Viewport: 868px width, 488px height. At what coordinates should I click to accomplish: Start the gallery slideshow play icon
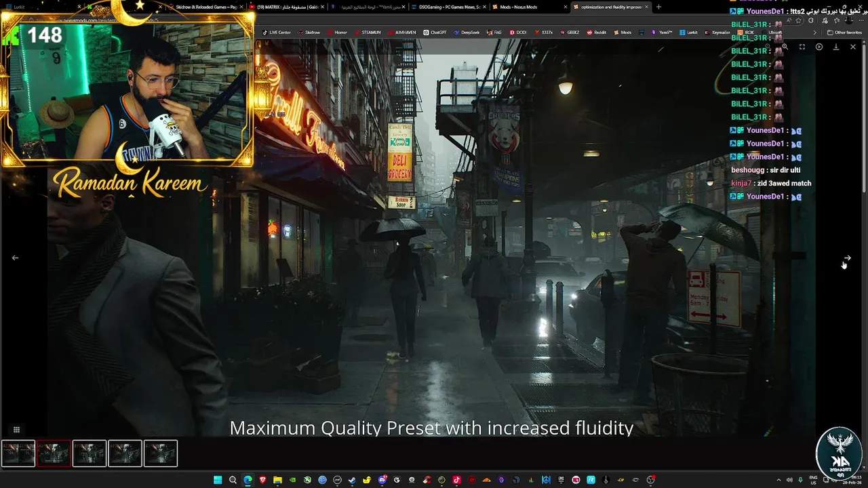click(x=819, y=47)
